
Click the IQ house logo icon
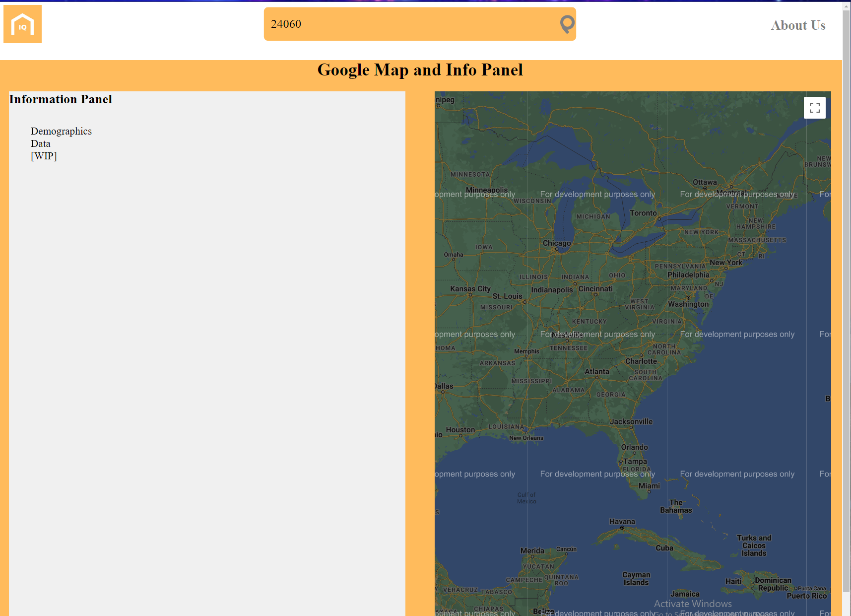(x=22, y=24)
